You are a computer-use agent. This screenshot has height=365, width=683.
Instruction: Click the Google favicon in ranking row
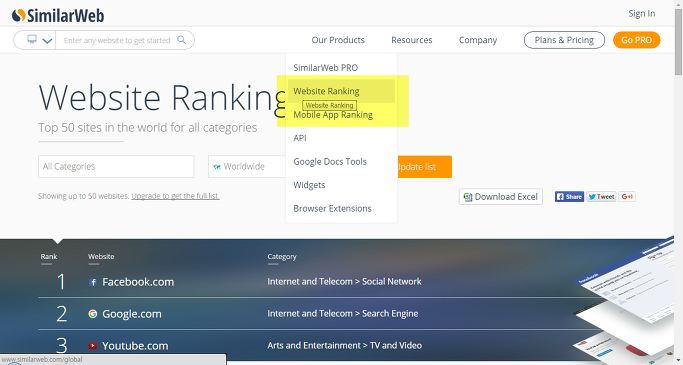click(x=93, y=314)
